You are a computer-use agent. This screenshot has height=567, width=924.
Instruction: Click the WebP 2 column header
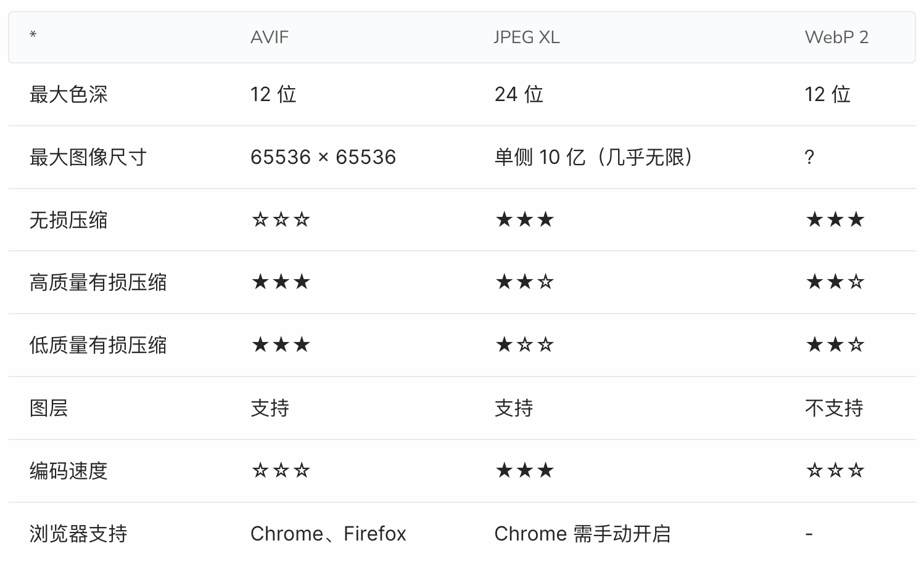point(836,37)
